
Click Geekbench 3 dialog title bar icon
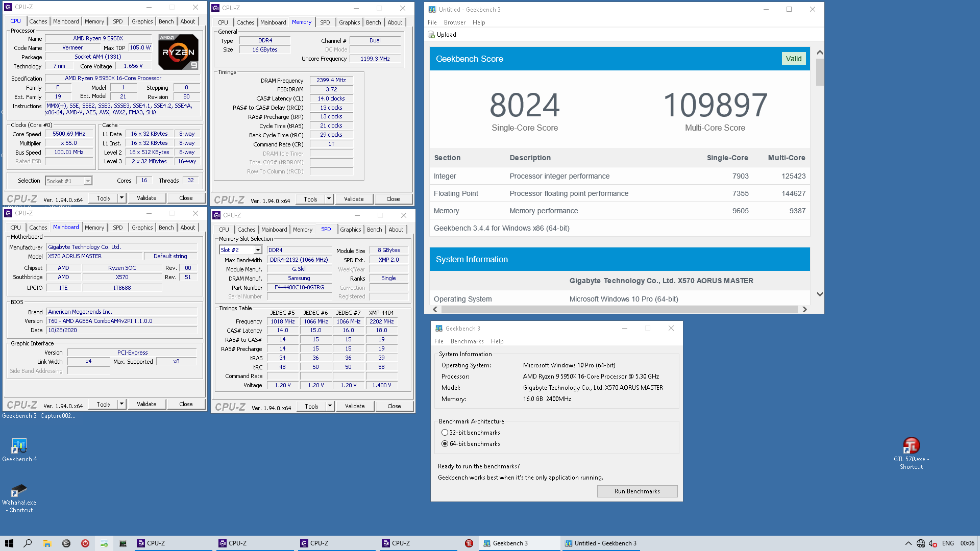[x=439, y=329]
